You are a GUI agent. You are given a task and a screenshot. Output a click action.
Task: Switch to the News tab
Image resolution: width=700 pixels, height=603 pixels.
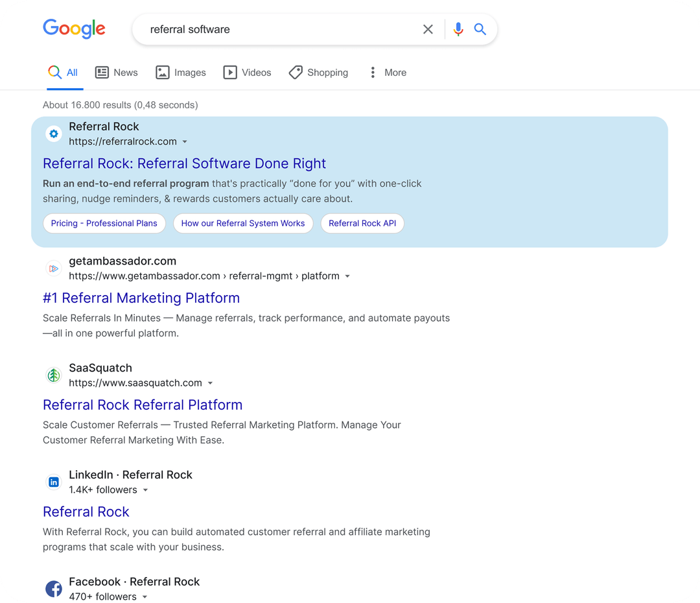pyautogui.click(x=117, y=73)
